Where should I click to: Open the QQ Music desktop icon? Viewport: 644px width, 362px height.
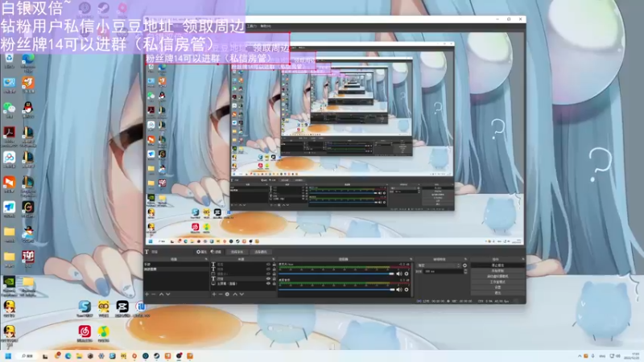tap(104, 332)
